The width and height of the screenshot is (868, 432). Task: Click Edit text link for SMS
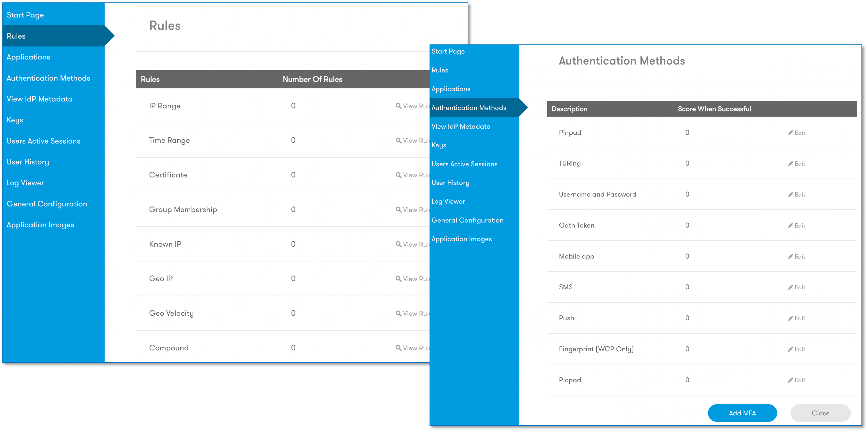[800, 287]
